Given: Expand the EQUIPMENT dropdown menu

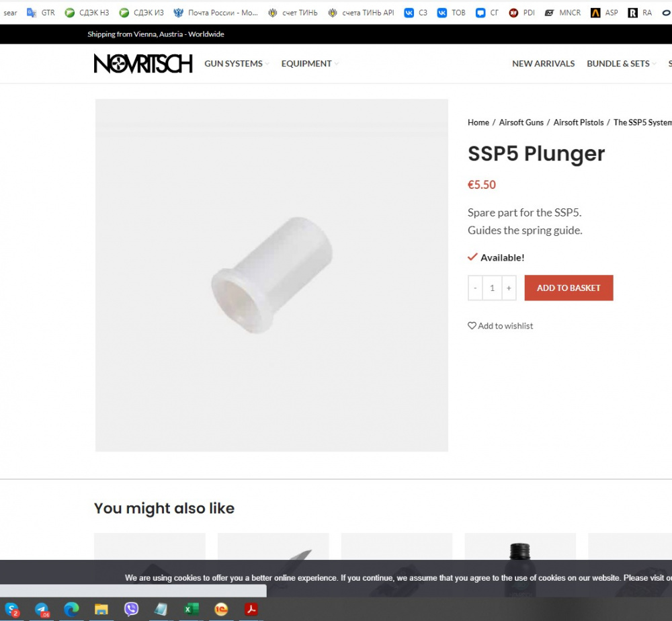Looking at the screenshot, I should [310, 63].
